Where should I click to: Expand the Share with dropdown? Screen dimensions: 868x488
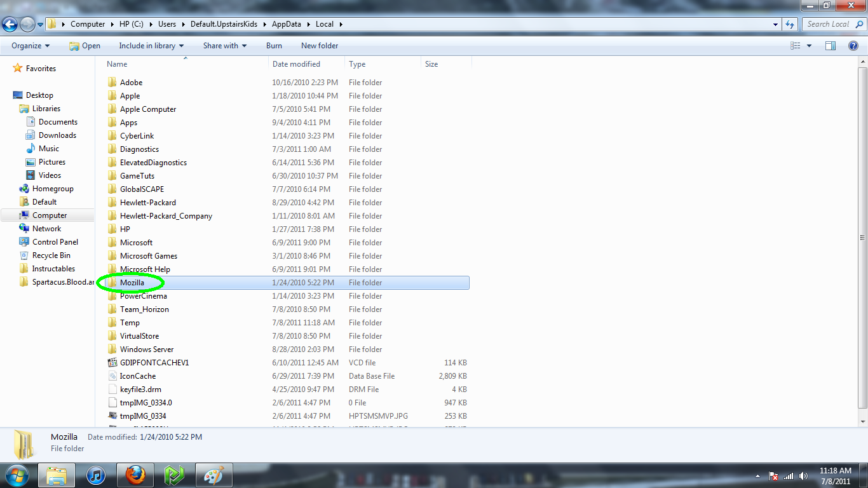[x=225, y=46]
